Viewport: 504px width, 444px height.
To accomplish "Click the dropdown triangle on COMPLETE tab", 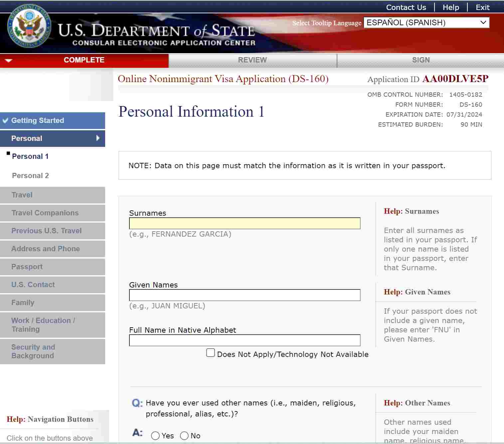I will pos(9,60).
